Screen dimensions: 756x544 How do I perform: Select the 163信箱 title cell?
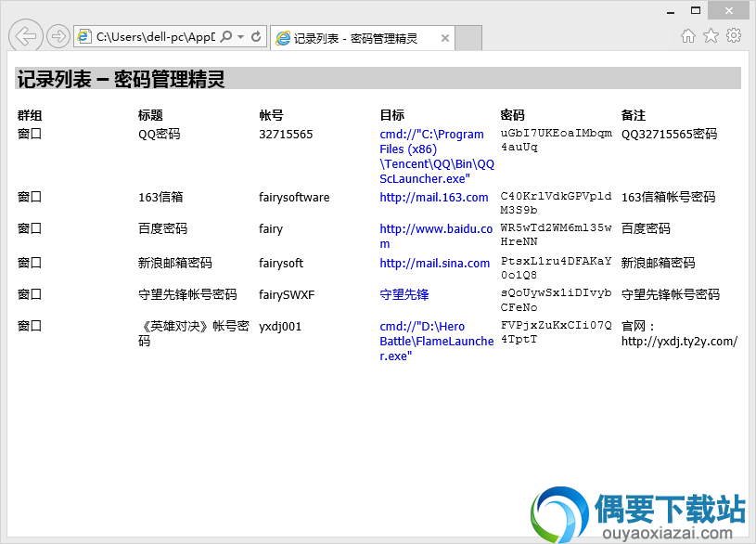pos(160,198)
